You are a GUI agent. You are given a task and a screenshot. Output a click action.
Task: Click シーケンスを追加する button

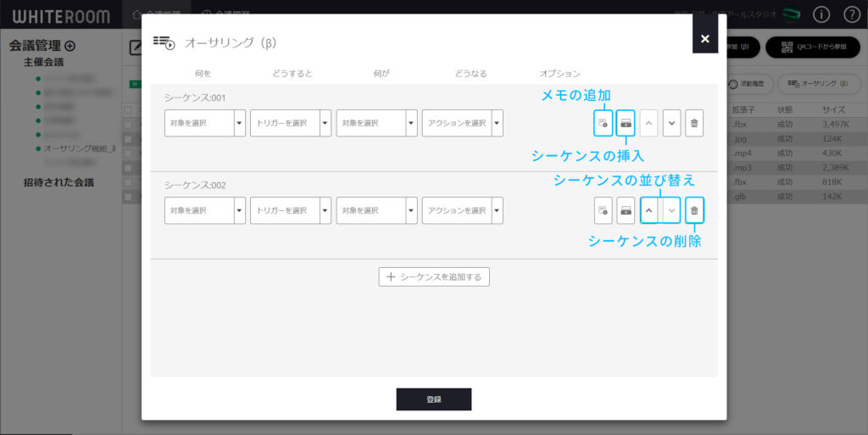(x=434, y=276)
